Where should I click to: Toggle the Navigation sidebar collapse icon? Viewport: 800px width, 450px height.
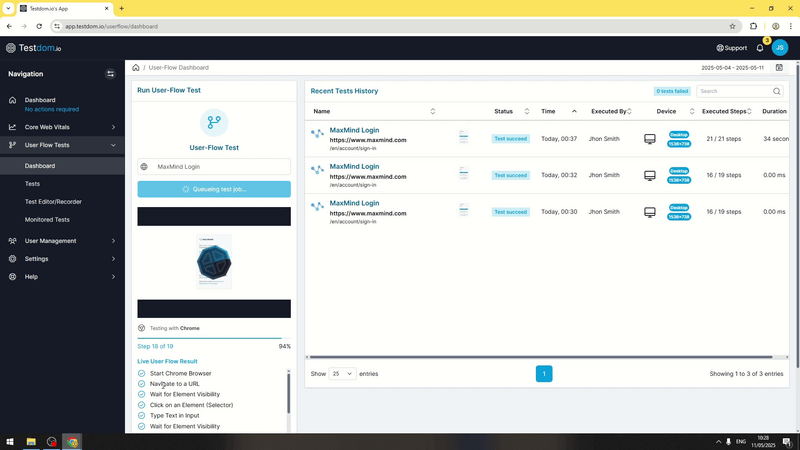pyautogui.click(x=110, y=74)
